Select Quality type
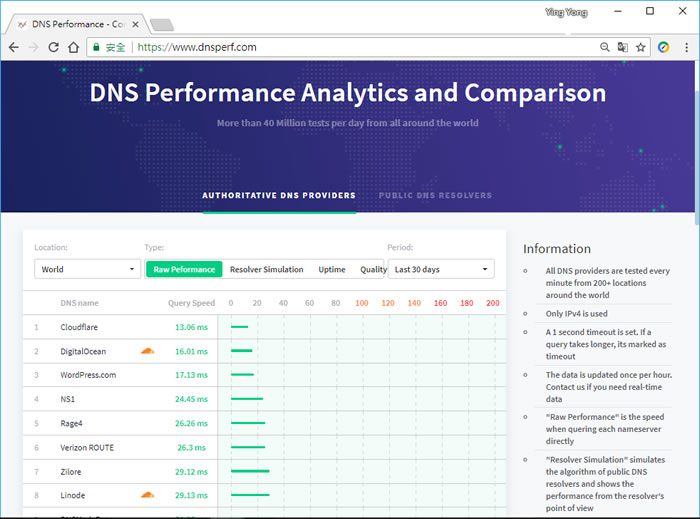The height and width of the screenshot is (519, 700). coord(373,270)
